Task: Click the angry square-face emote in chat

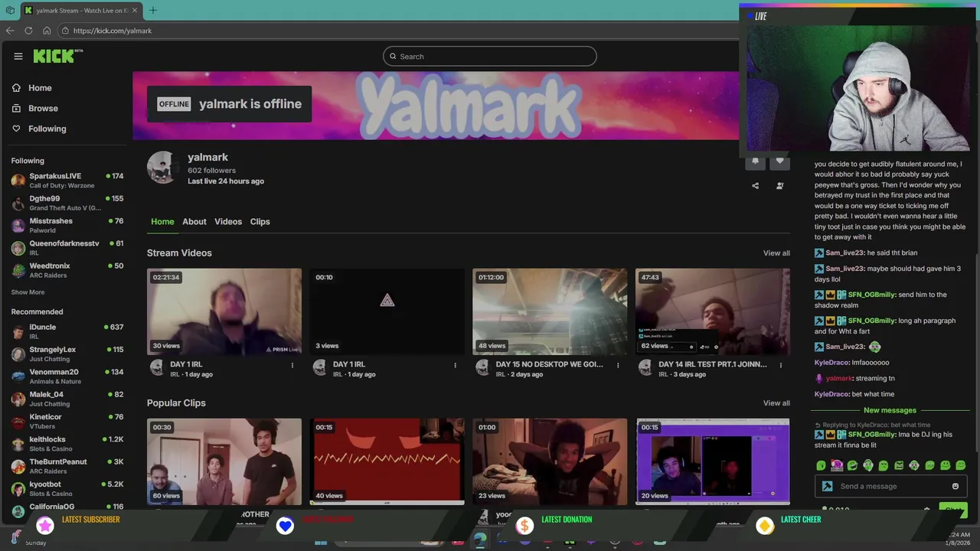Action: tap(899, 465)
